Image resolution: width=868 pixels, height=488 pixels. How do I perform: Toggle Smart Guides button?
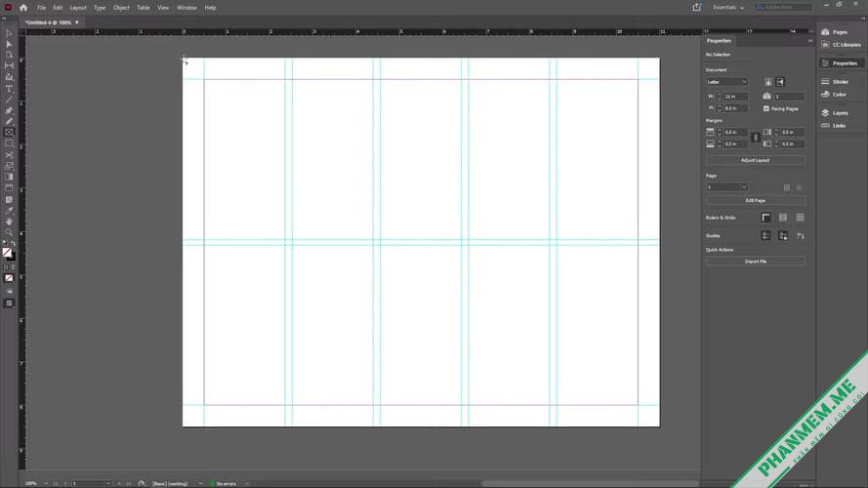click(x=801, y=235)
